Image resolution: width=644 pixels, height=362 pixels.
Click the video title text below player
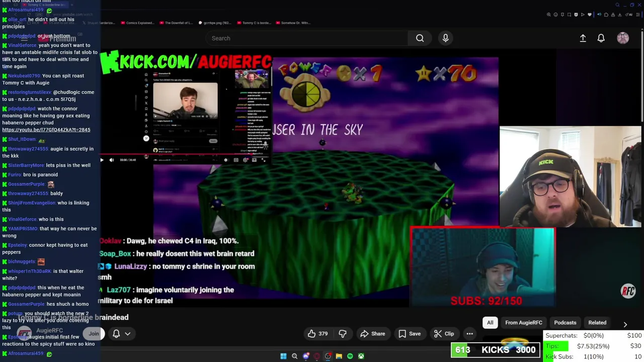[73, 317]
